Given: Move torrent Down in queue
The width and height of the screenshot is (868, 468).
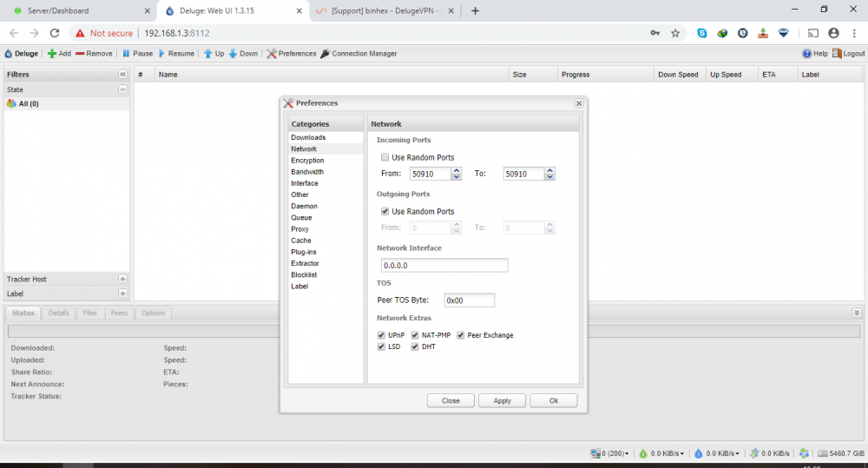Looking at the screenshot, I should pos(244,54).
